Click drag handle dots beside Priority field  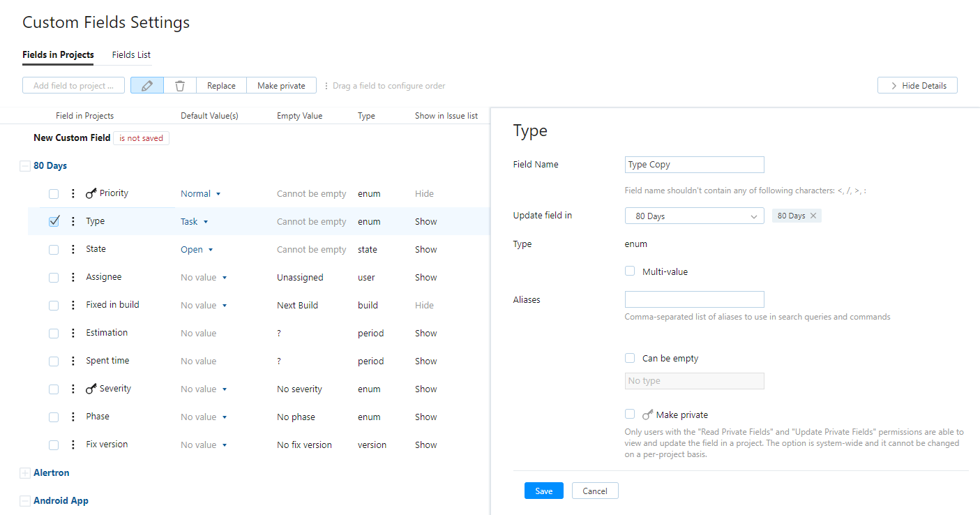(73, 194)
